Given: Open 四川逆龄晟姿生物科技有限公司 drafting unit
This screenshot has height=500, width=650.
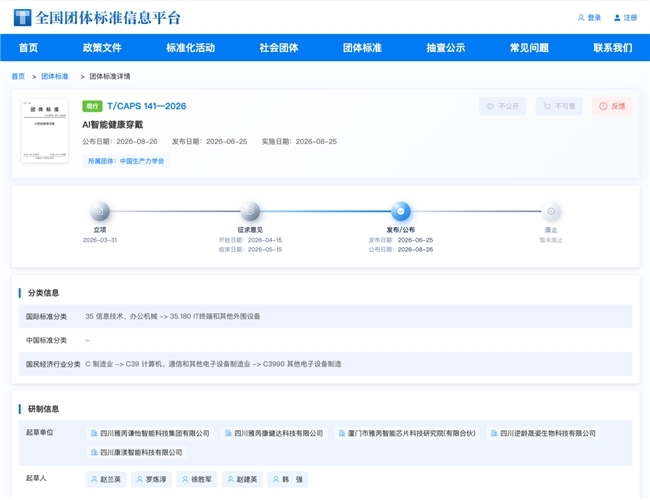Looking at the screenshot, I should (x=543, y=433).
